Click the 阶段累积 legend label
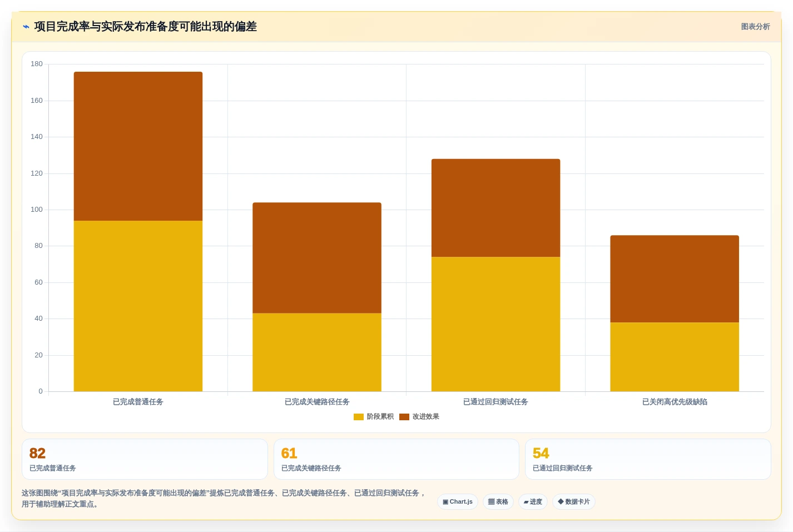 tap(380, 417)
